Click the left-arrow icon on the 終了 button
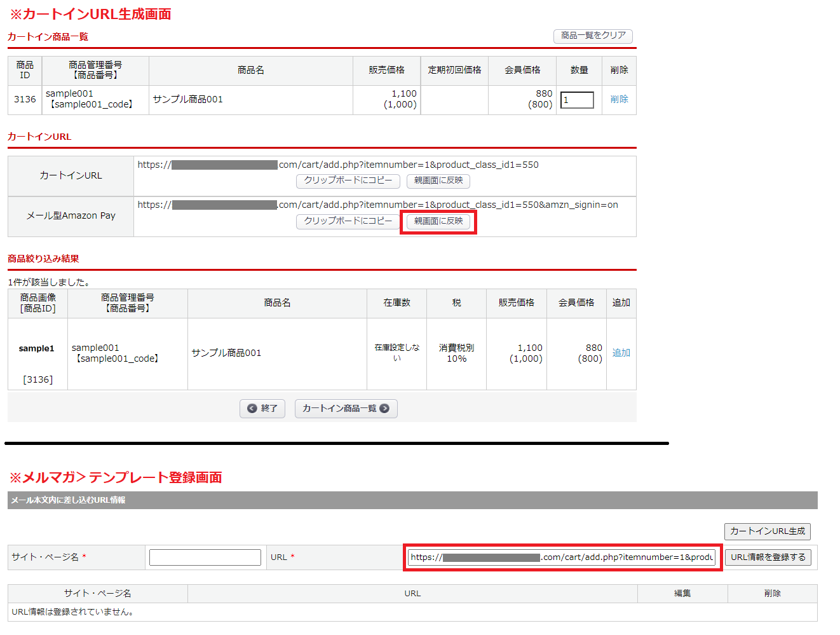Image resolution: width=840 pixels, height=635 pixels. click(252, 409)
